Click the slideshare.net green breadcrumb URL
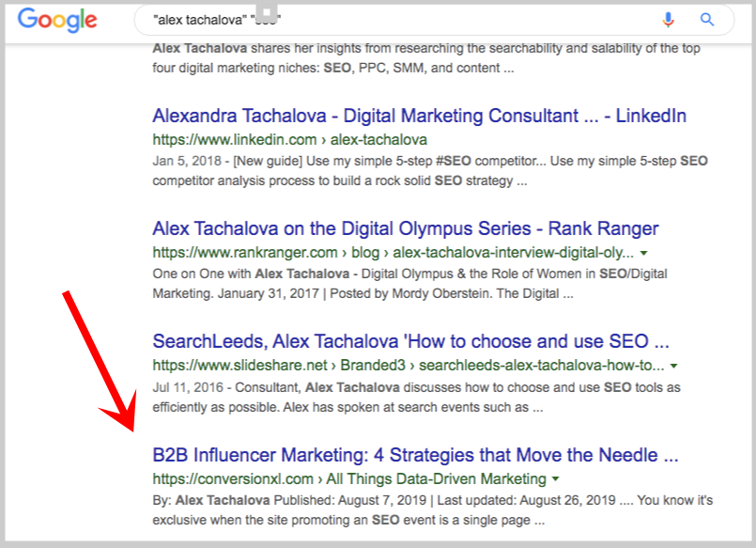This screenshot has height=548, width=756. (x=408, y=366)
